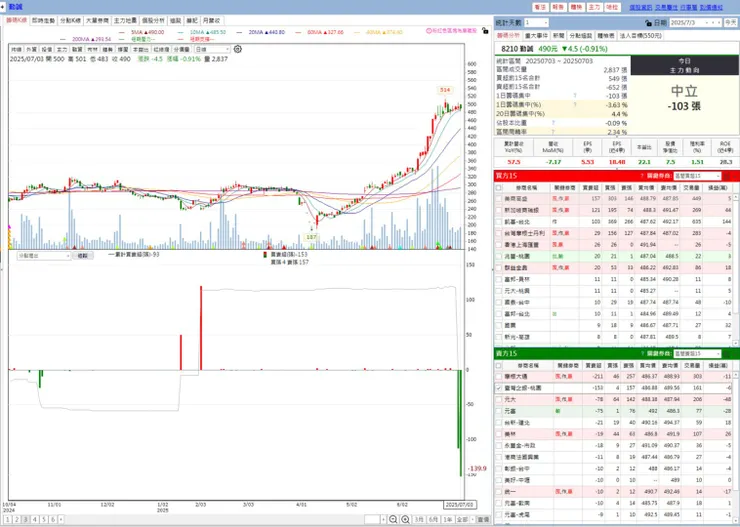Viewport: 740px width, 527px height.
Task: Switch to the 重大事件 tab
Action: (x=536, y=36)
